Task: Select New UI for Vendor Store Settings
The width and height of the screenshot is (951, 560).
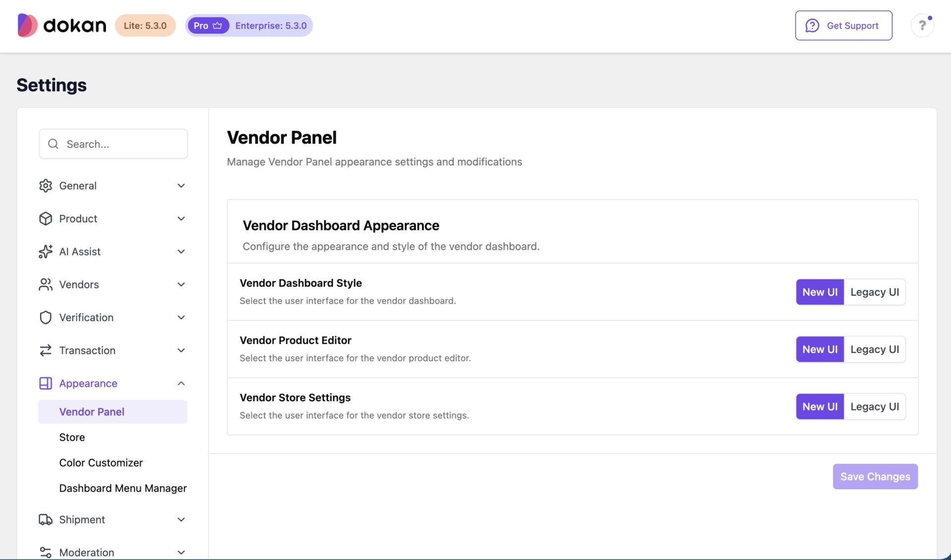Action: coord(820,407)
